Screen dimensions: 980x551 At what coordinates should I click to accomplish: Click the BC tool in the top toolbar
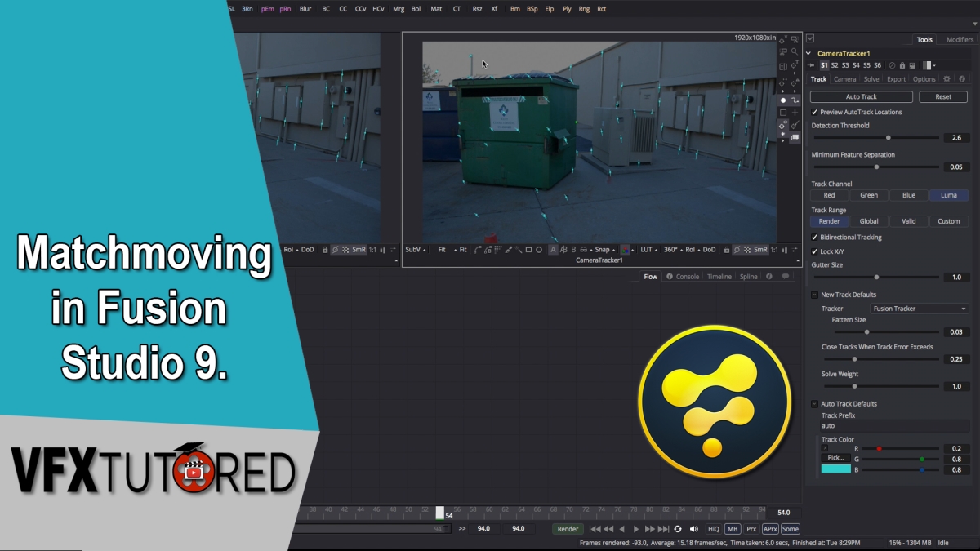[x=326, y=9]
